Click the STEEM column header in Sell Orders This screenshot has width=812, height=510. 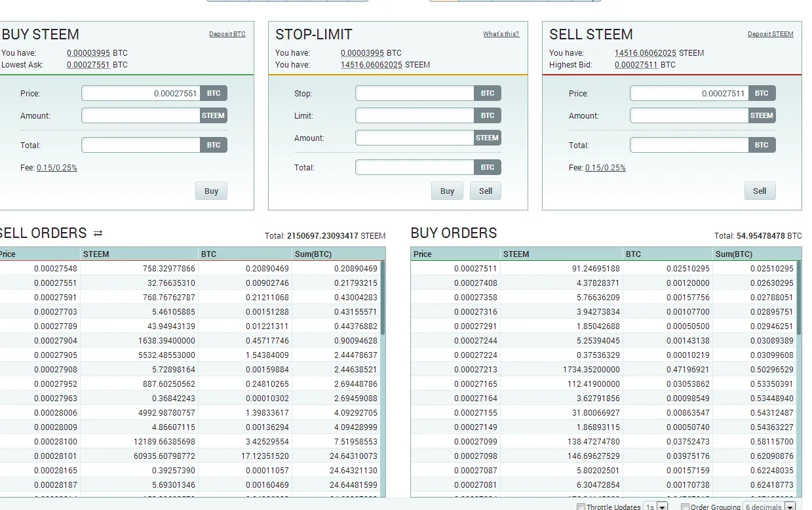click(x=139, y=254)
